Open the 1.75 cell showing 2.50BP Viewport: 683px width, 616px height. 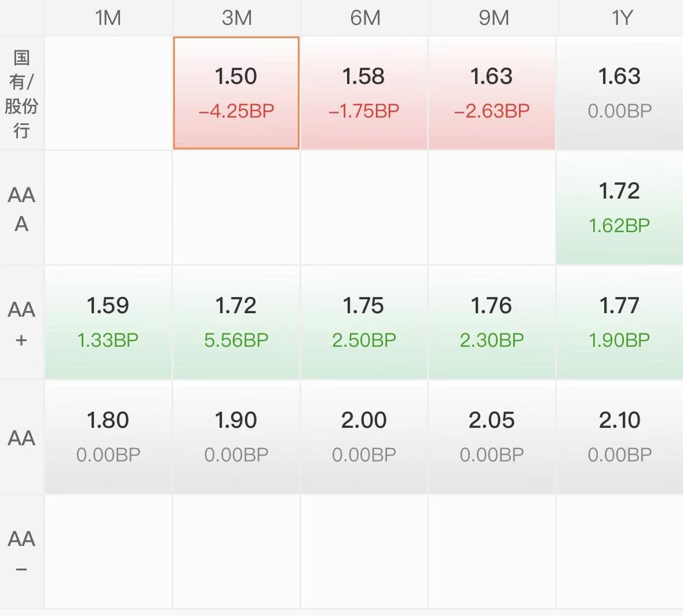364,322
